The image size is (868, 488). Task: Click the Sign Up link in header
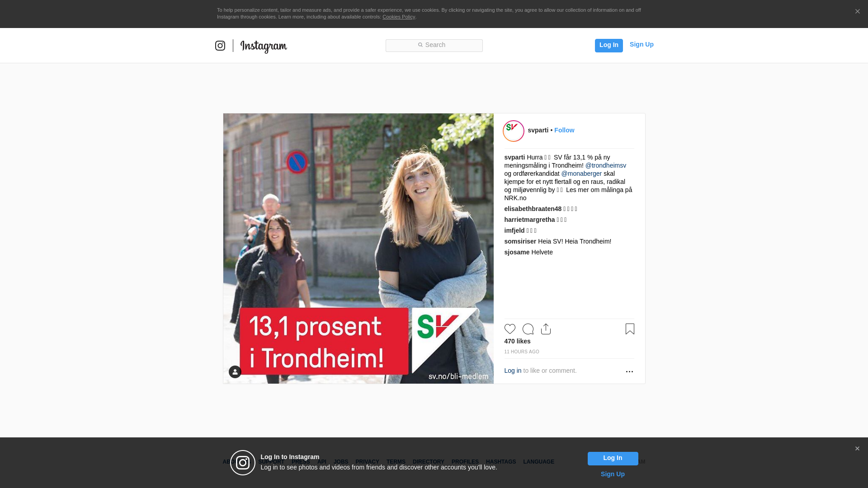coord(642,44)
